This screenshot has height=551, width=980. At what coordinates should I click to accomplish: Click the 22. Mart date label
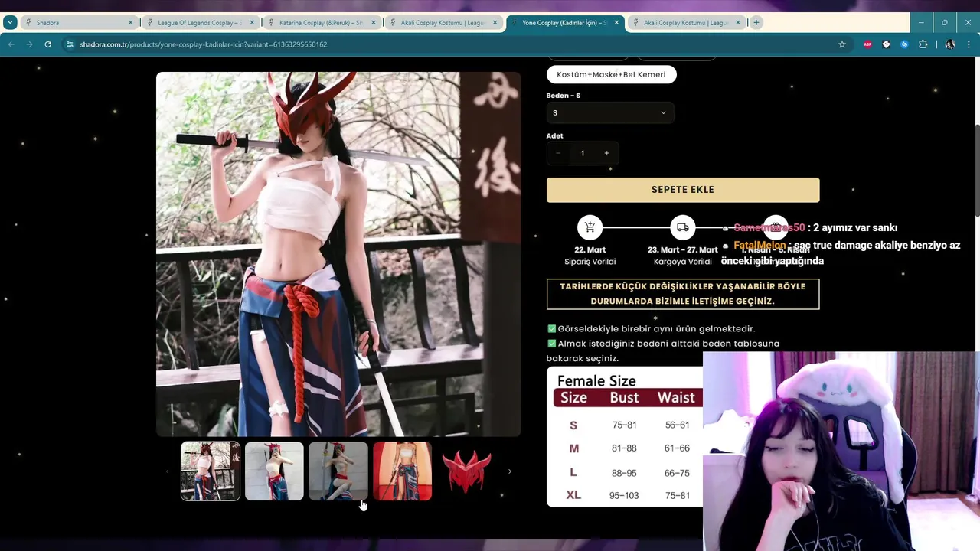[590, 249]
